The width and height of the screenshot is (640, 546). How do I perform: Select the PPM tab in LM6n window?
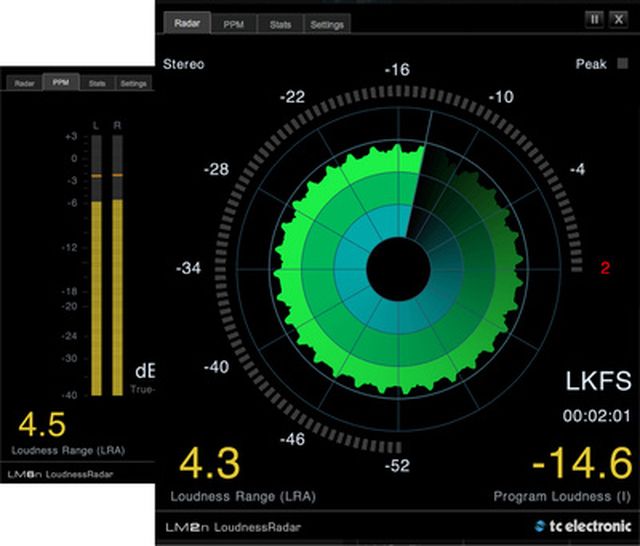click(61, 82)
